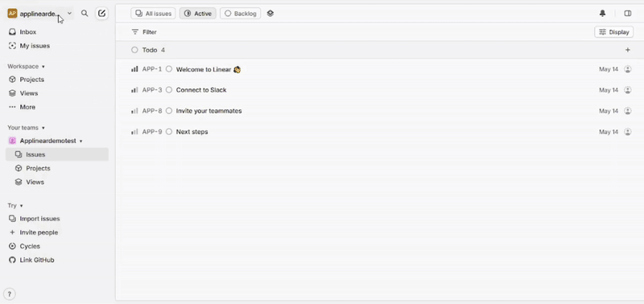Open the Invite your teammates issue
This screenshot has width=644, height=304.
[209, 111]
